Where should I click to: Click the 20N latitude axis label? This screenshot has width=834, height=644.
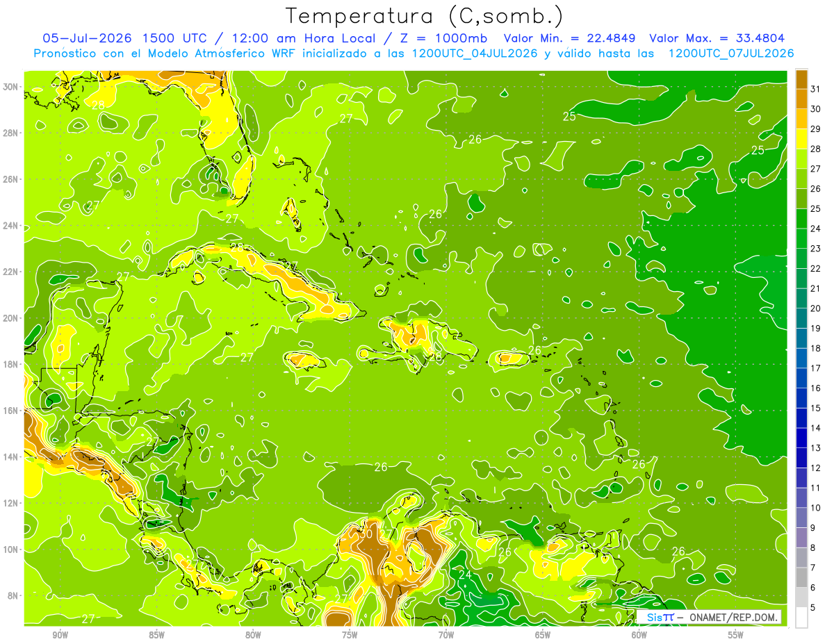point(11,317)
